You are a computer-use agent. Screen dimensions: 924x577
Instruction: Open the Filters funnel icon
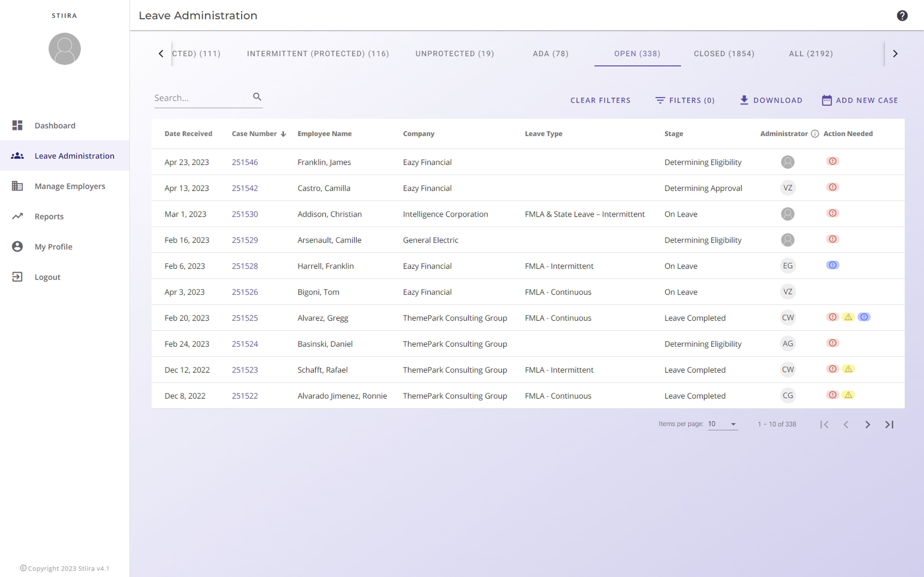tap(660, 100)
